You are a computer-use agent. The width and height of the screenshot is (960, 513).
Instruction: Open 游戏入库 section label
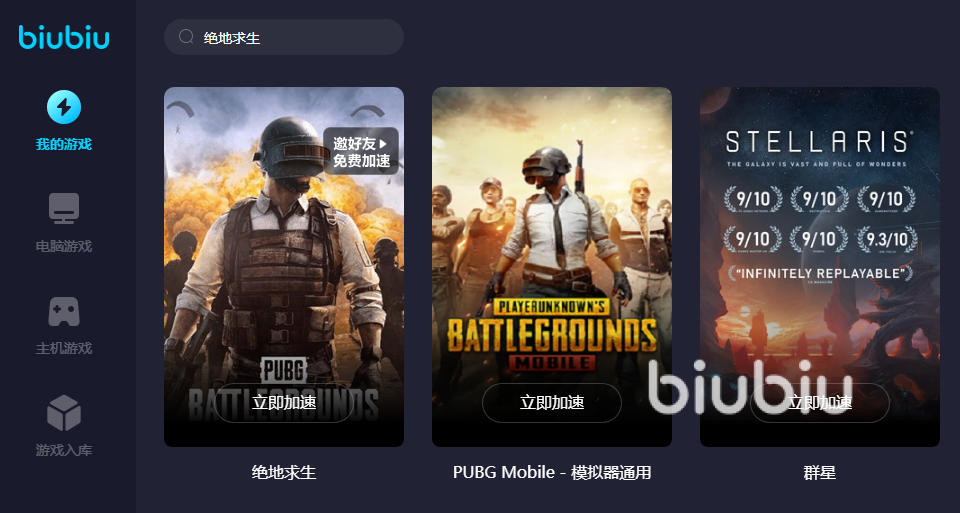(64, 450)
